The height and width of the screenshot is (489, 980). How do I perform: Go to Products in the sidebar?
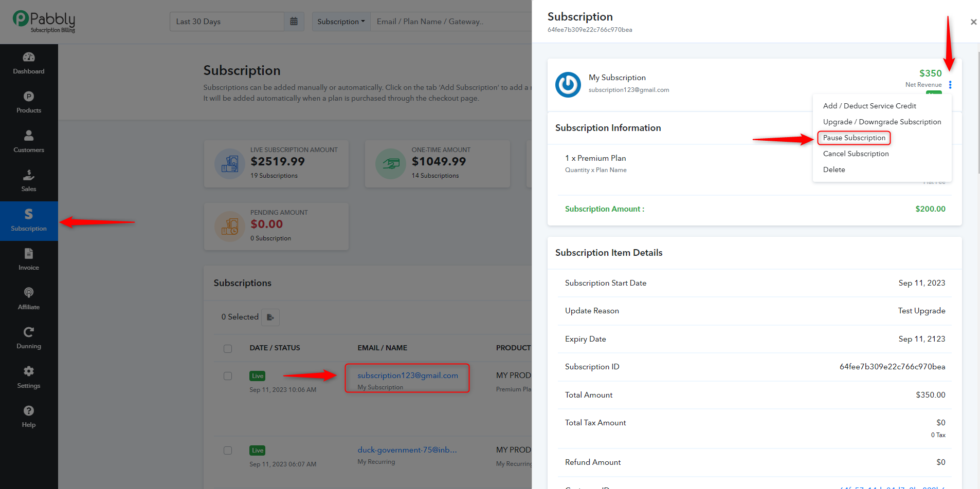29,103
